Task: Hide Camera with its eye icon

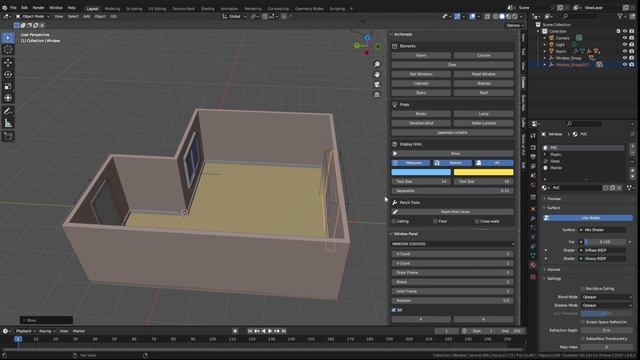Action: 624,38
